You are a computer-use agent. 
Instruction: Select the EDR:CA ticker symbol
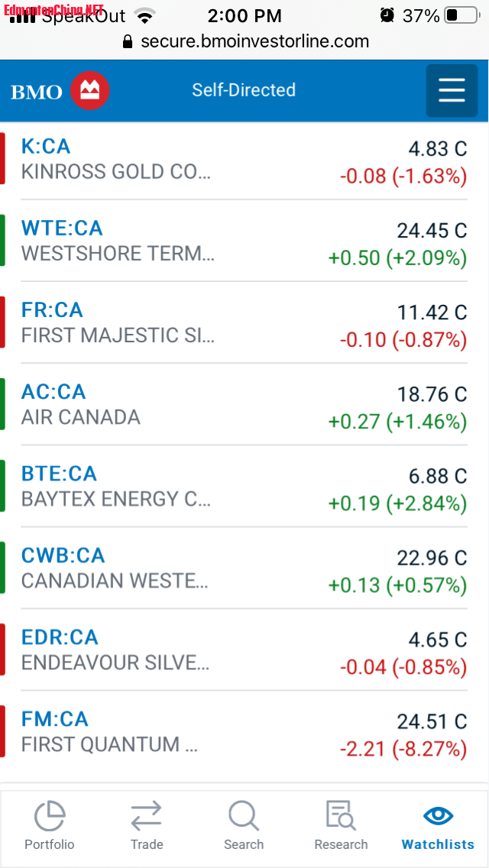[60, 636]
